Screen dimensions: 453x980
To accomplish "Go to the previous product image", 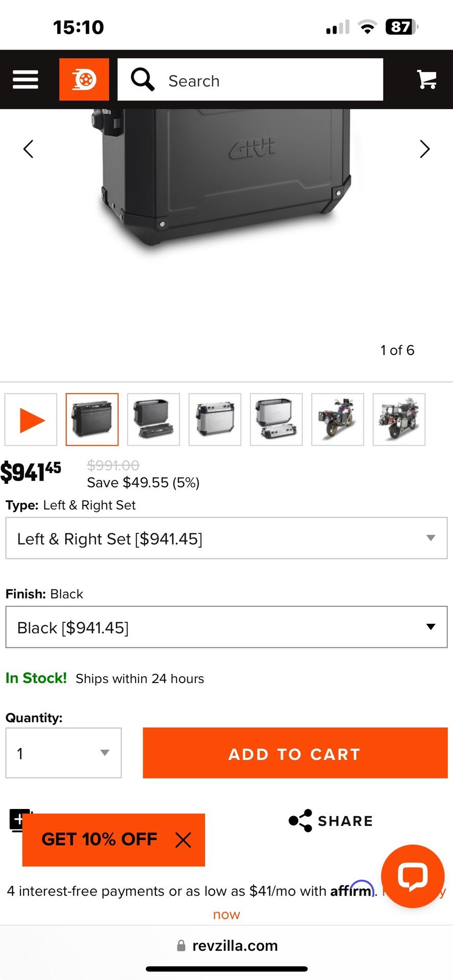I will (29, 149).
